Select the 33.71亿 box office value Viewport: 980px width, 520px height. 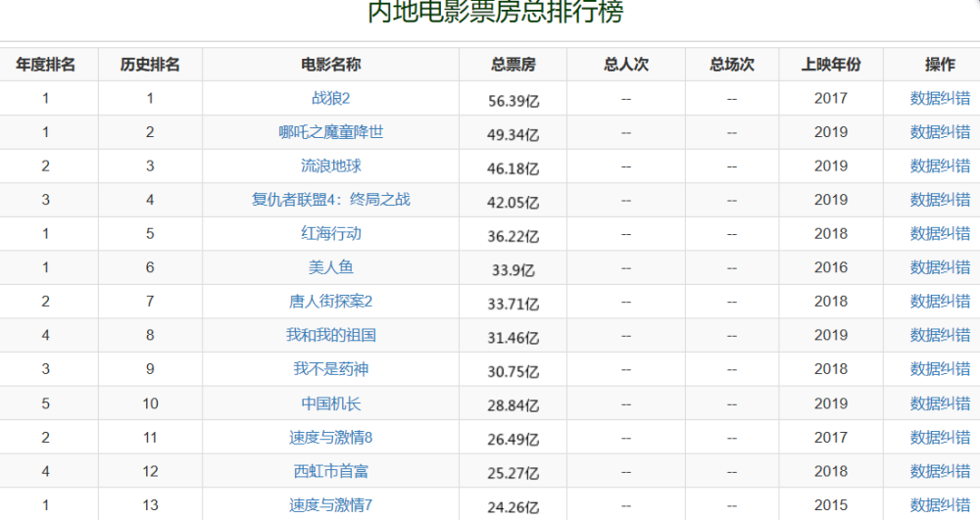point(514,304)
